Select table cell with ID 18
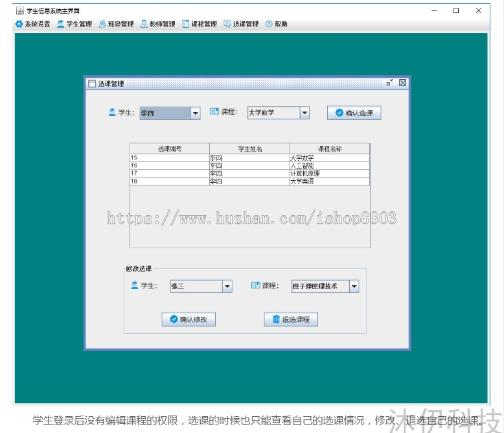This screenshot has width=504, height=433. pyautogui.click(x=170, y=181)
